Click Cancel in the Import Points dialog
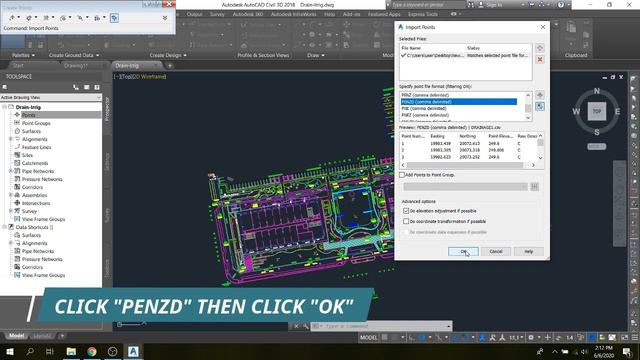Image resolution: width=640 pixels, height=360 pixels. (x=496, y=251)
